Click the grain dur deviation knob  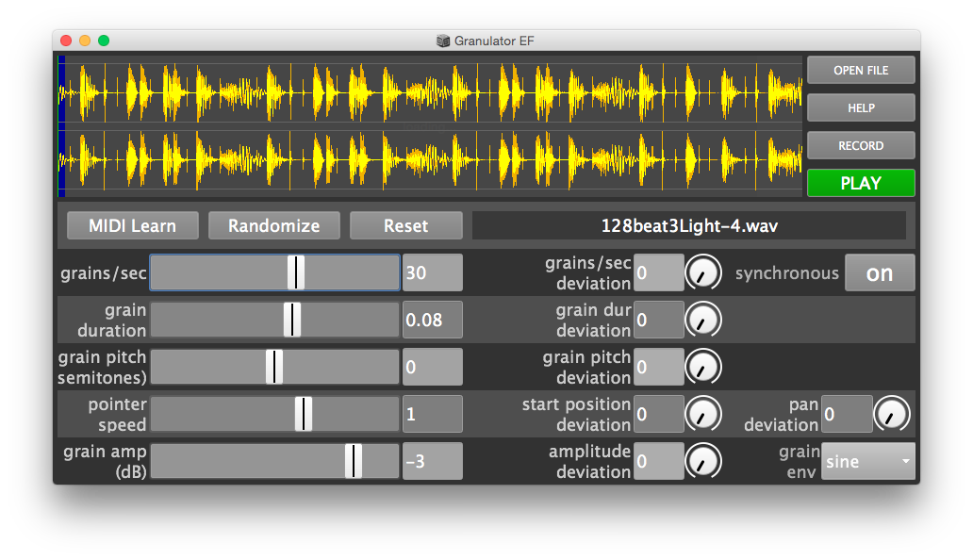(703, 320)
